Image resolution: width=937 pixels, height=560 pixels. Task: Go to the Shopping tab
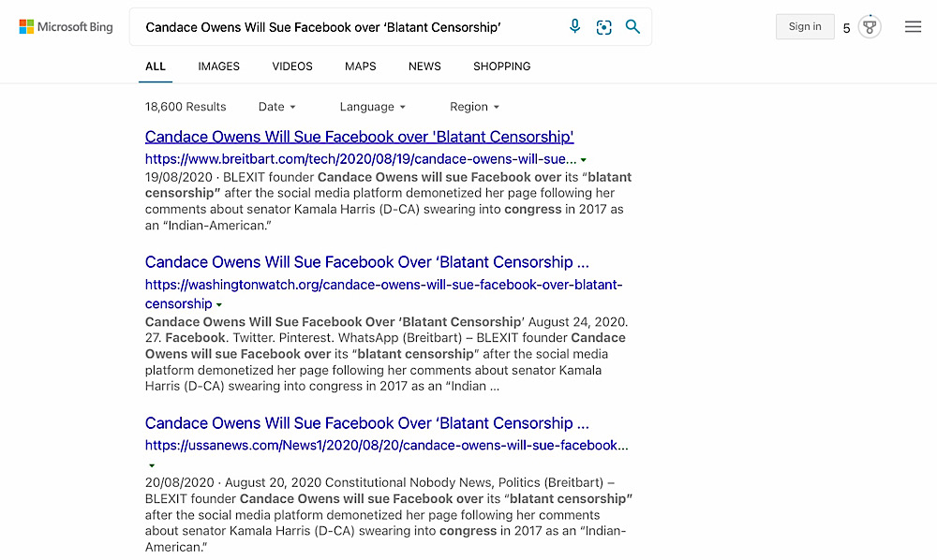tap(502, 66)
